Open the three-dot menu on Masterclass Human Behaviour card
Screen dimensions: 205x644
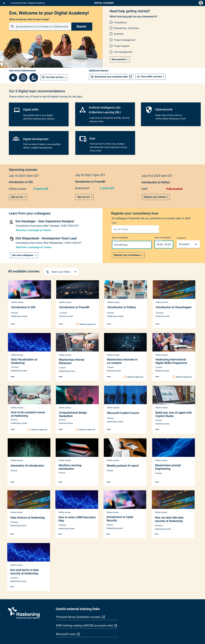point(61,377)
